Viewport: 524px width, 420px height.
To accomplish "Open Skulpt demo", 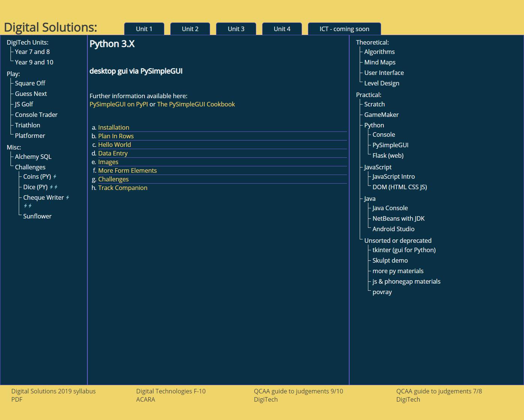I will pos(390,260).
